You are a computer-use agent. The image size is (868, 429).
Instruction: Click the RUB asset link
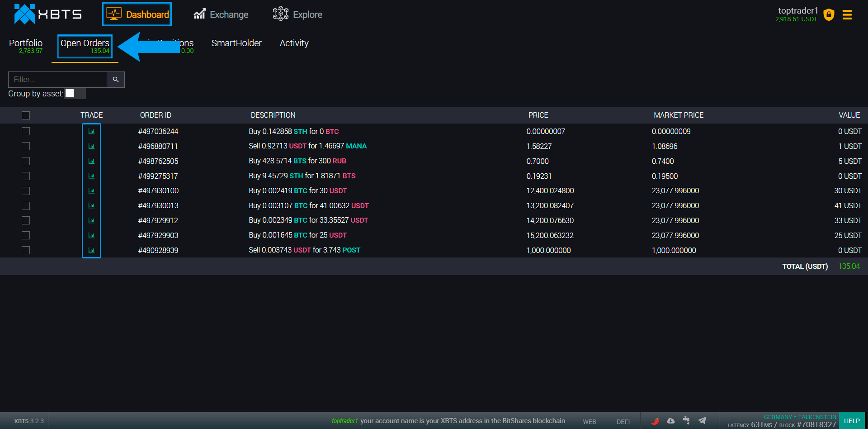coord(340,161)
